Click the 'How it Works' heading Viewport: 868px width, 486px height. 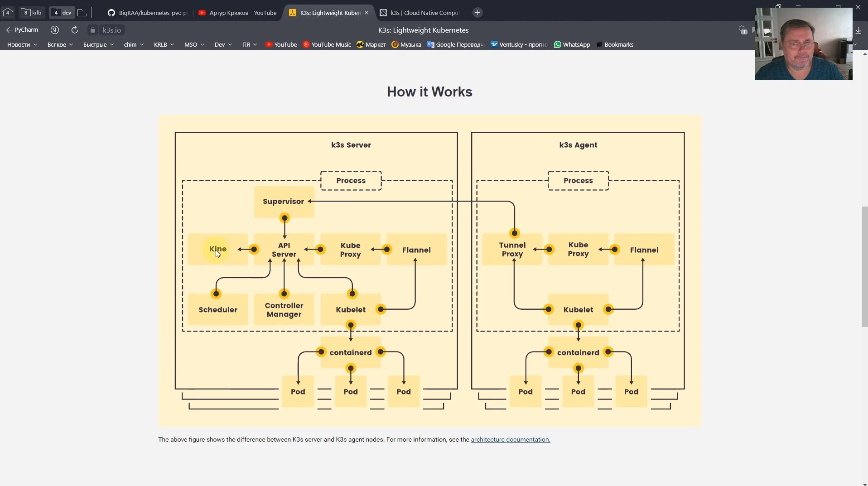[429, 91]
